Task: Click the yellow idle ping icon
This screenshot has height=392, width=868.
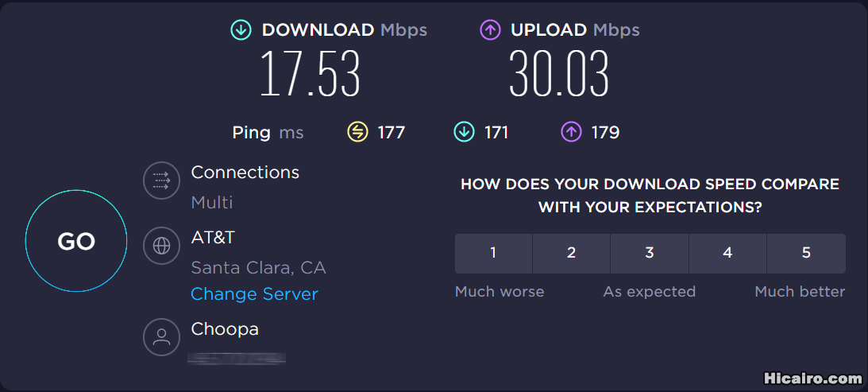Action: tap(357, 132)
